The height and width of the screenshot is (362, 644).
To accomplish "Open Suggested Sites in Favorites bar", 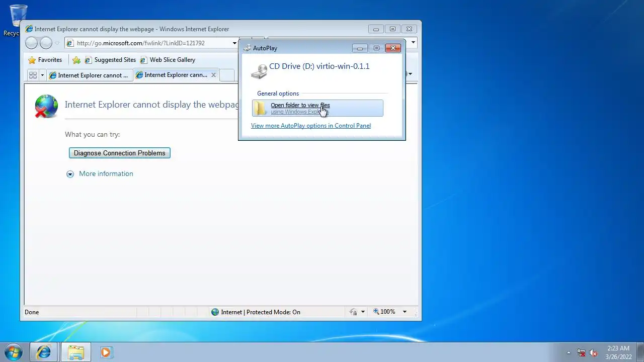I will [110, 60].
